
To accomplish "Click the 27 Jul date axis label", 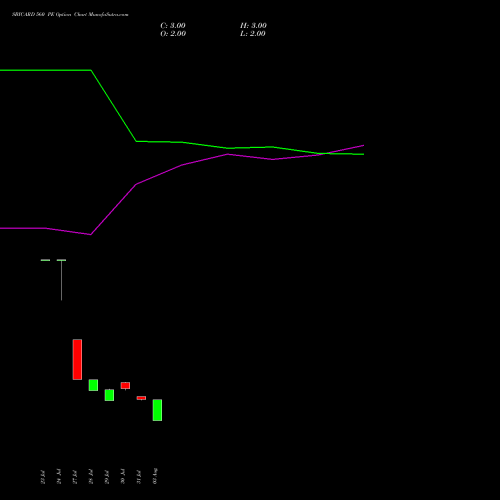I will [75, 477].
